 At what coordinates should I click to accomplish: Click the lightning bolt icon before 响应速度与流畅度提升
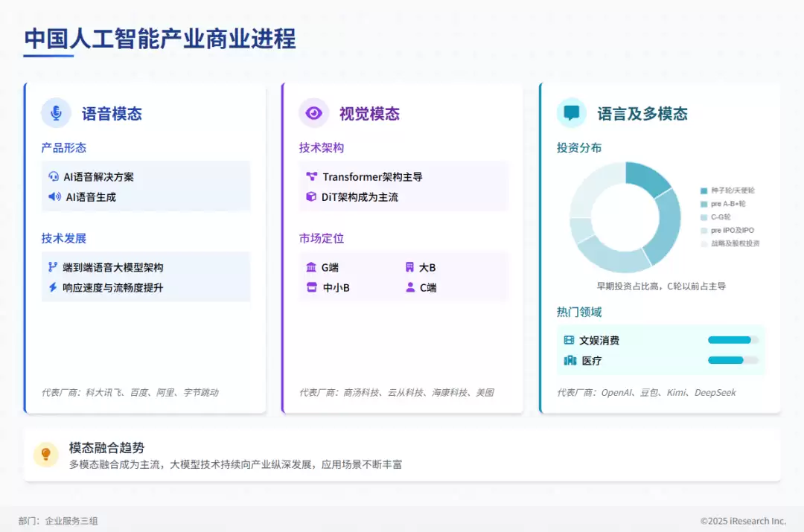(x=52, y=287)
